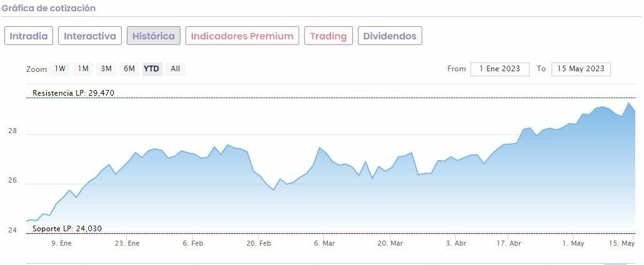
Task: Go to the Trading tab
Action: point(329,36)
